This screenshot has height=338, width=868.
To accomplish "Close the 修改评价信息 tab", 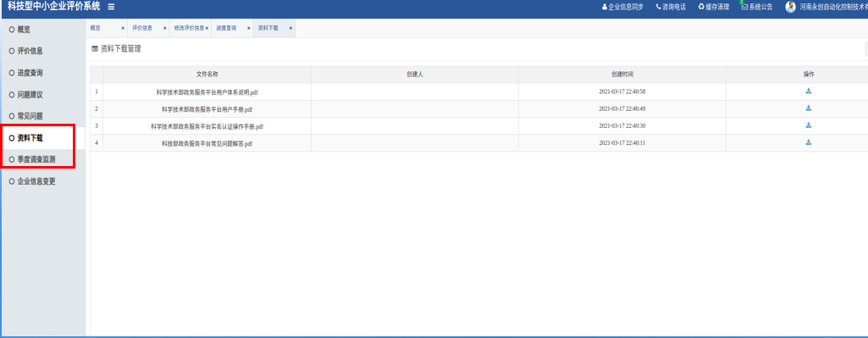I will coord(207,28).
